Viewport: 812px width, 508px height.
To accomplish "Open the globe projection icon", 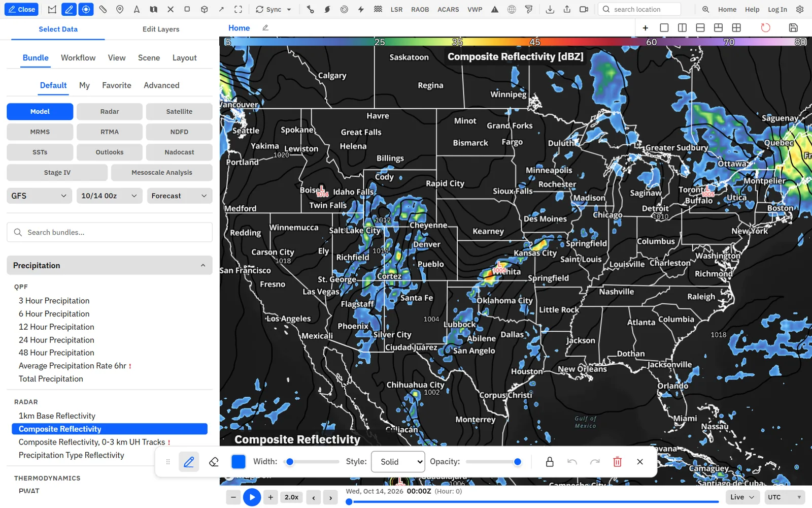I will pyautogui.click(x=512, y=9).
